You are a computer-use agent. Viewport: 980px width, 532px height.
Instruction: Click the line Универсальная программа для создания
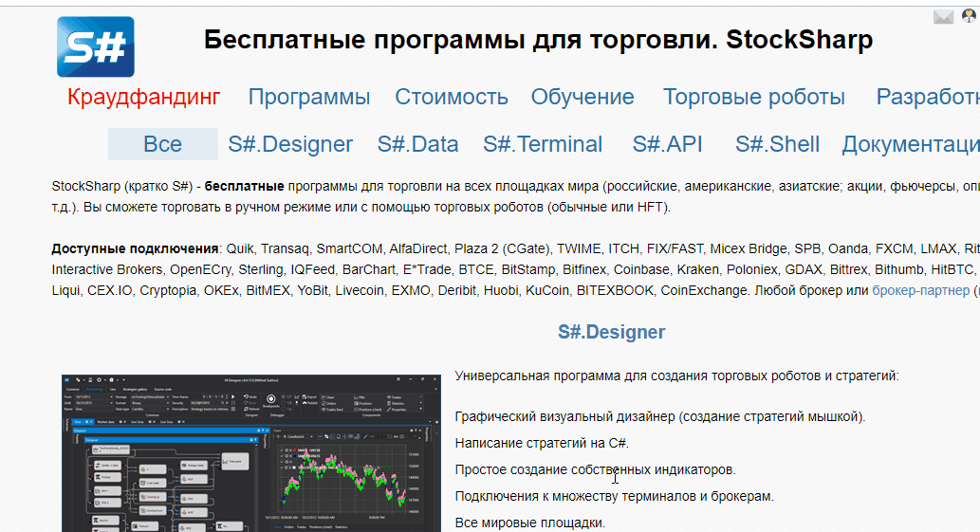pyautogui.click(x=676, y=376)
